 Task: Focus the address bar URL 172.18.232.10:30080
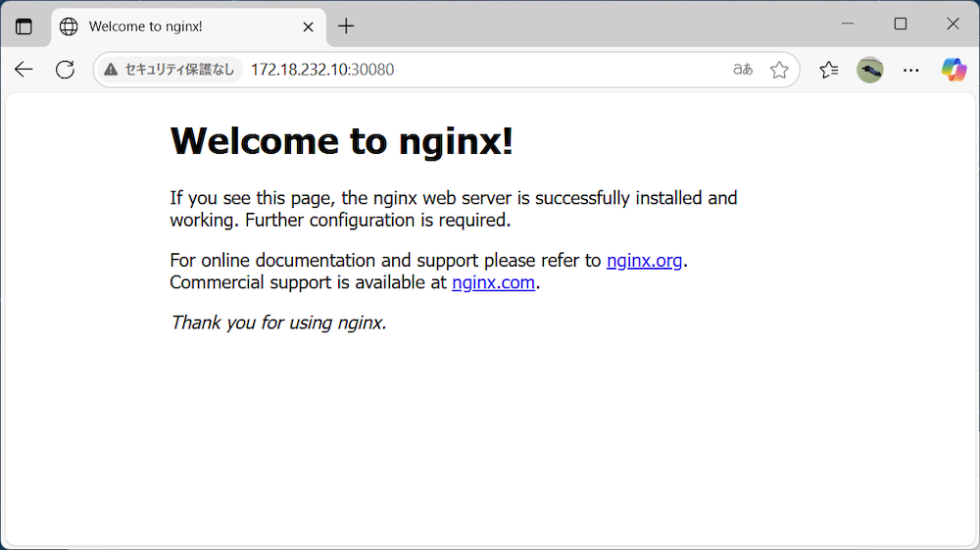(x=322, y=70)
